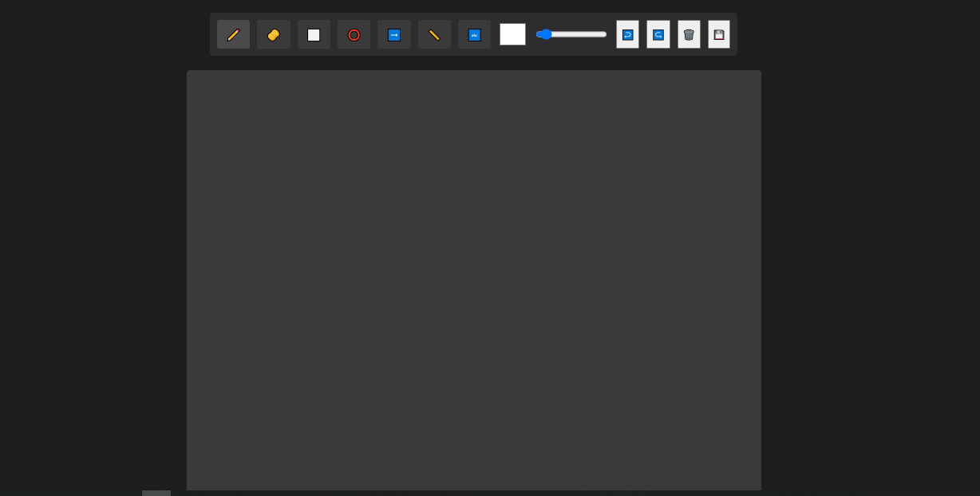Image resolution: width=980 pixels, height=496 pixels.
Task: Pick the straight Line tool
Action: click(434, 34)
